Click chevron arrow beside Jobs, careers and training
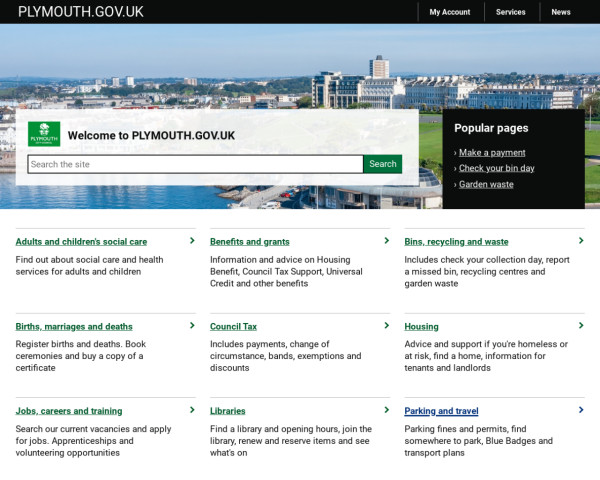The height and width of the screenshot is (480, 600). pos(192,410)
